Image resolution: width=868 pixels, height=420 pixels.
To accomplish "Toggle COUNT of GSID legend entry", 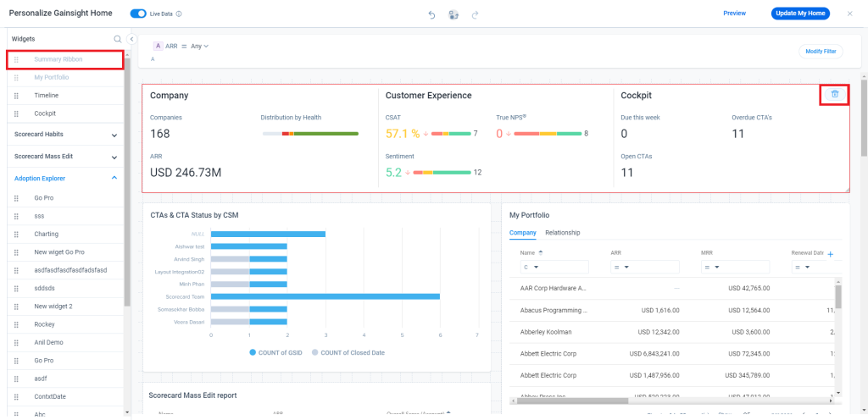I will 275,352.
